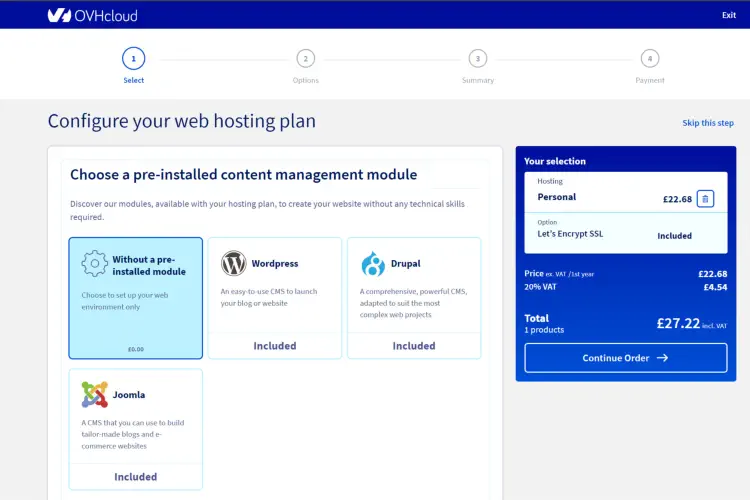Click the Drupal logo icon
750x500 pixels.
pyautogui.click(x=373, y=263)
